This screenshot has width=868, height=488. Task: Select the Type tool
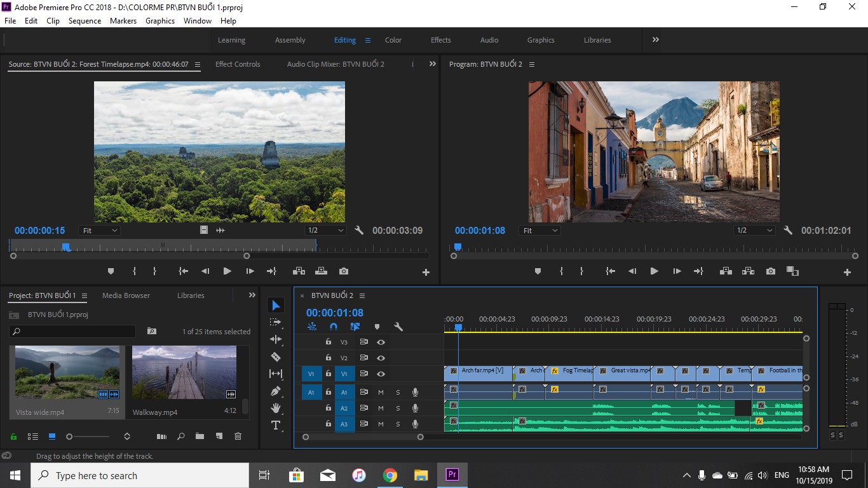point(276,425)
